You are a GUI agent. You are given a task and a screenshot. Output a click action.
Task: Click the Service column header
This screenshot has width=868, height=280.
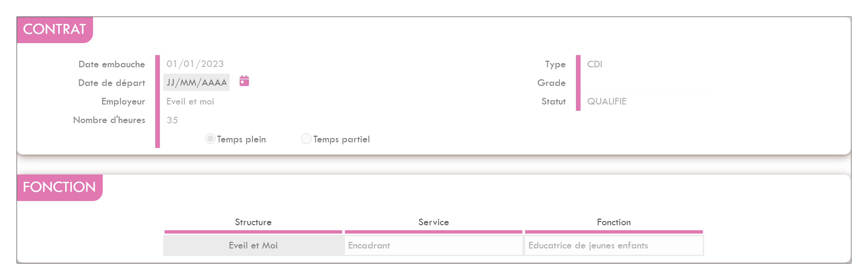tap(433, 223)
